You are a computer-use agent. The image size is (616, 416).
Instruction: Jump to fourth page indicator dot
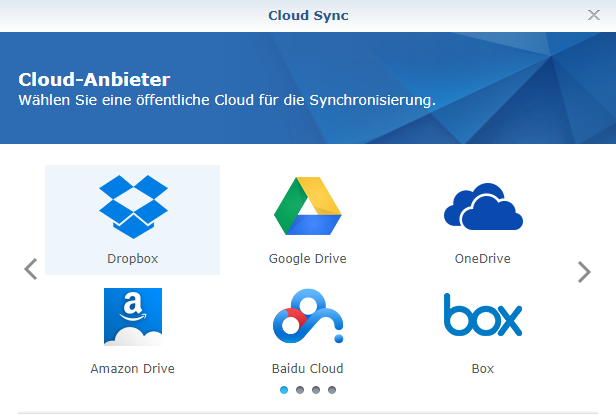[332, 390]
